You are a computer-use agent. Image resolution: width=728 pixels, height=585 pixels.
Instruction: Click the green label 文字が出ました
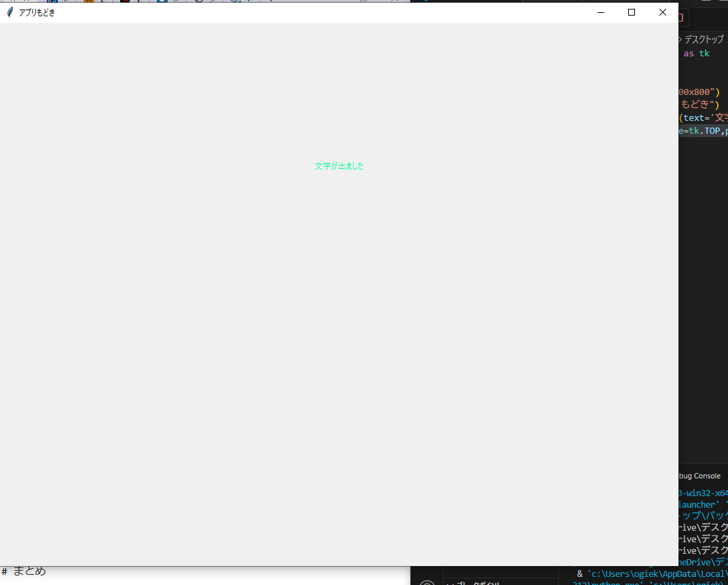point(339,166)
